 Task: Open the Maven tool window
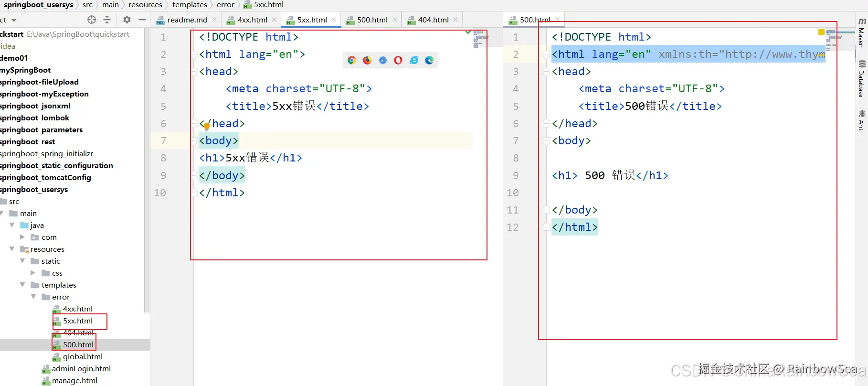(861, 33)
